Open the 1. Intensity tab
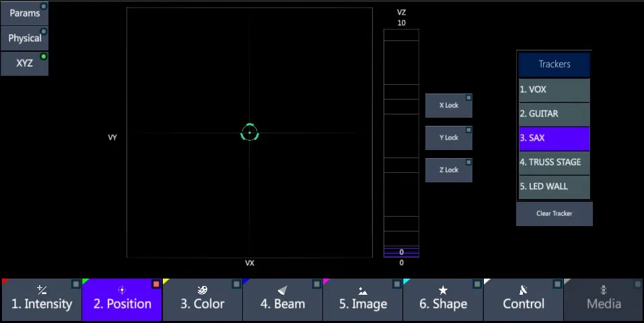 click(x=42, y=299)
